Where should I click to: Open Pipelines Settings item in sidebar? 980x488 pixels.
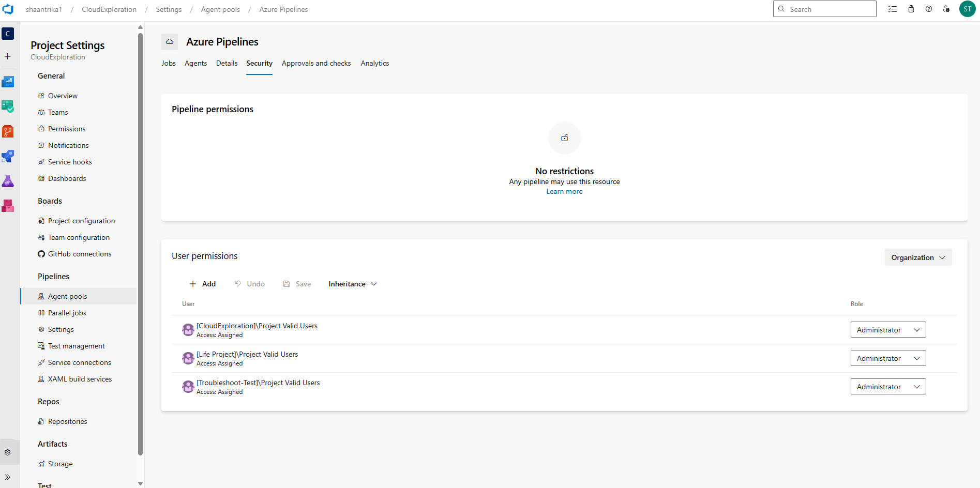click(79, 329)
